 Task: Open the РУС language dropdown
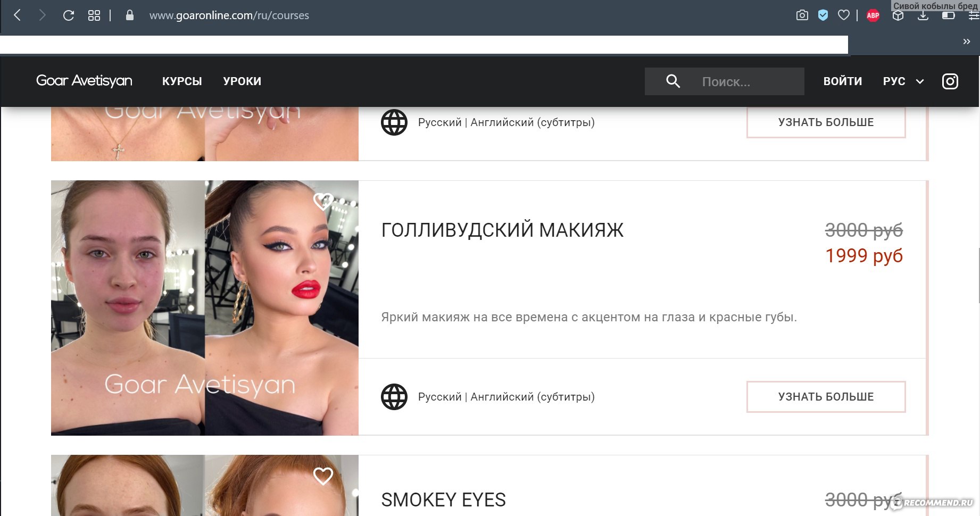pyautogui.click(x=903, y=81)
